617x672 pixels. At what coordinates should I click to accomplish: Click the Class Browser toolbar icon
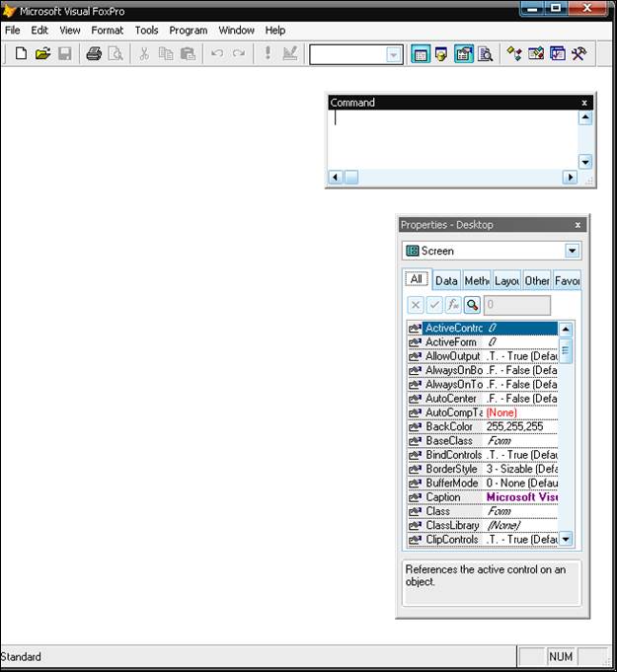pyautogui.click(x=514, y=54)
